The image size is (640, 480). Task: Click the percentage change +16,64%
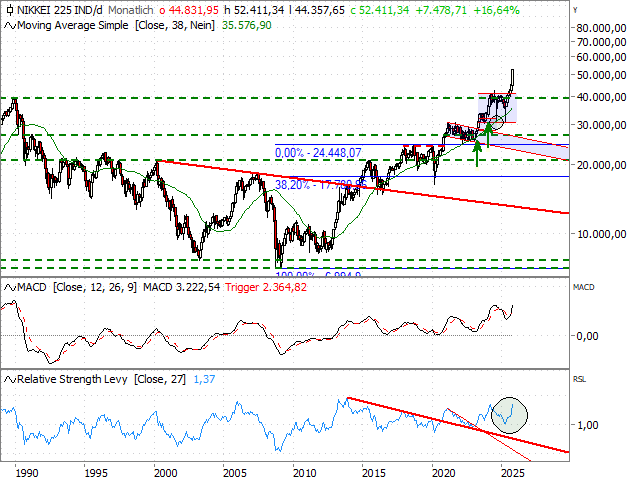click(496, 10)
